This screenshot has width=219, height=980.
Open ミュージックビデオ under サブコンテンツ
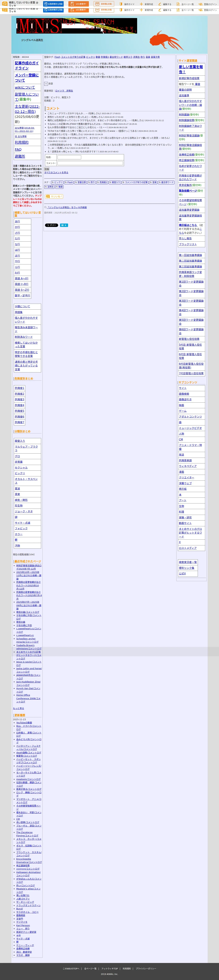tap(191, 428)
